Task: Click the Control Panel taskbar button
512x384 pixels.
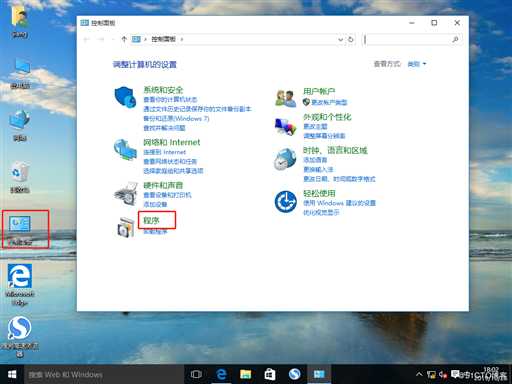Action: pos(319,374)
